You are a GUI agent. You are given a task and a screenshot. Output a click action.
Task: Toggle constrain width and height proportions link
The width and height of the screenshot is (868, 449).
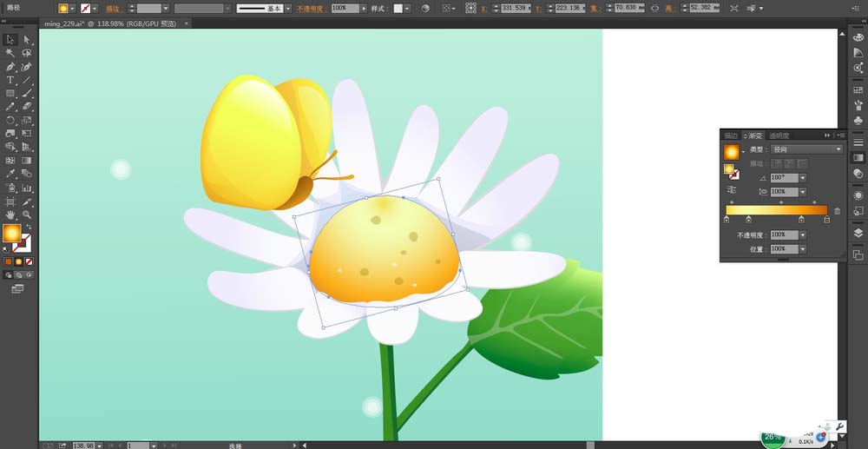point(654,9)
